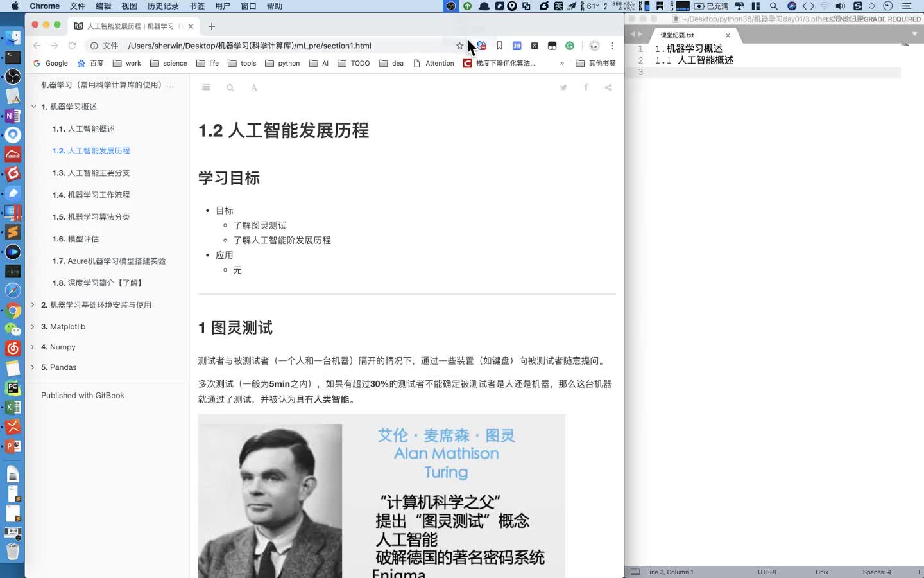This screenshot has width=924, height=578.
Task: Reload the page in Chrome
Action: (72, 46)
